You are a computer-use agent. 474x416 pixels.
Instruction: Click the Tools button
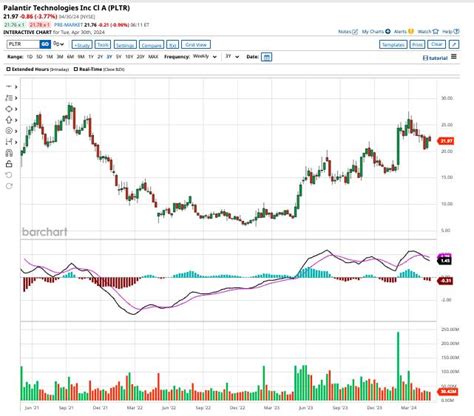pos(103,45)
